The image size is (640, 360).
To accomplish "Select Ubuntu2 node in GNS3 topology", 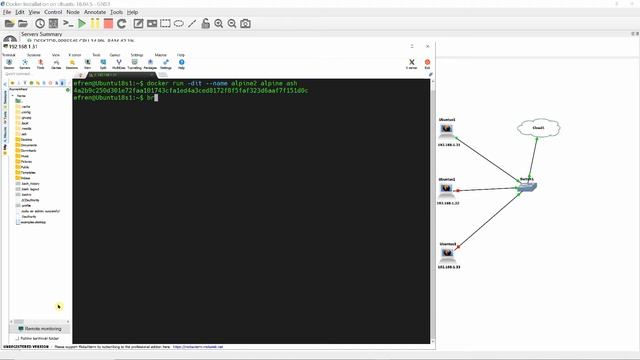I will click(446, 189).
